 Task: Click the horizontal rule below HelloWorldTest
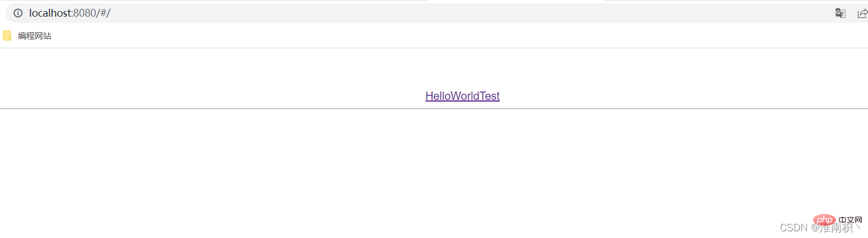point(434,109)
